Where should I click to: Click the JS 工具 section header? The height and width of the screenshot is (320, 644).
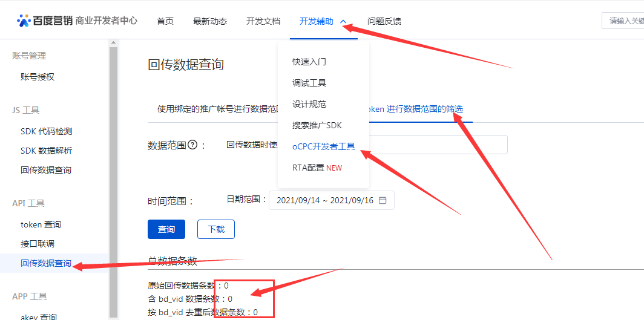point(26,110)
